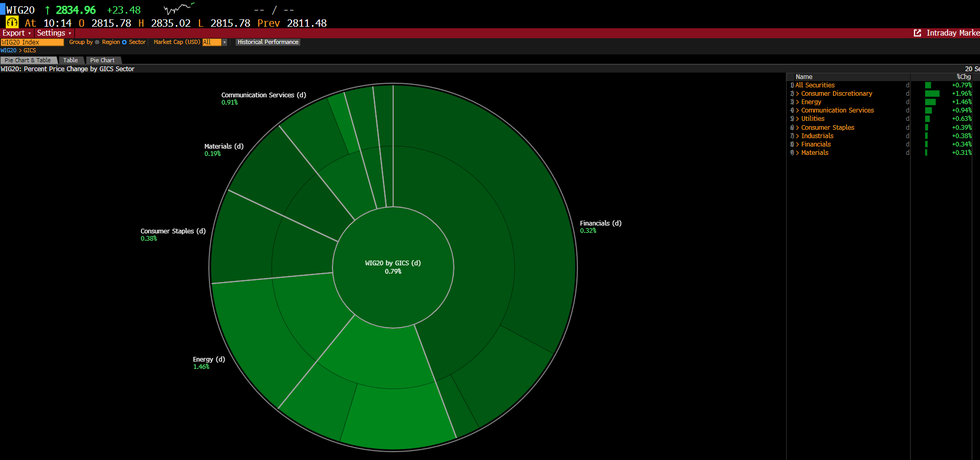
Task: Click the GICS breadcrumb link
Action: (x=30, y=51)
